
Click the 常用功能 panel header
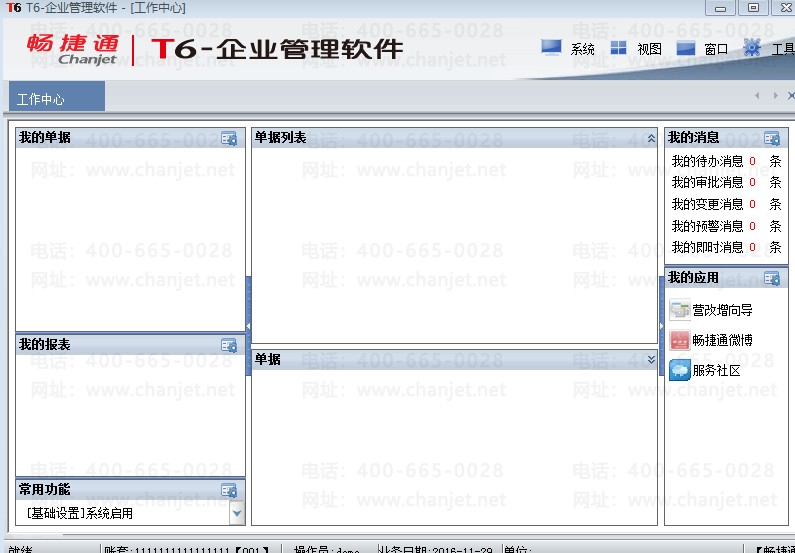(x=130, y=490)
